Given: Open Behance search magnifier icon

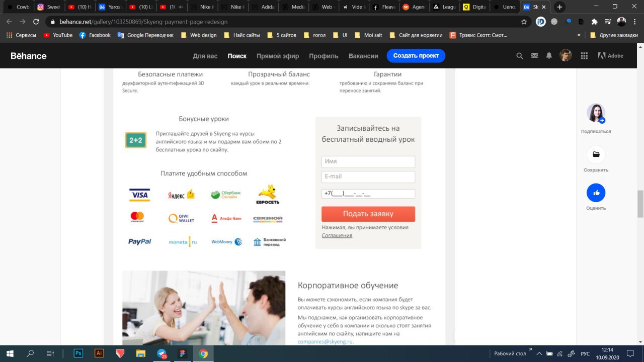Looking at the screenshot, I should 520,56.
